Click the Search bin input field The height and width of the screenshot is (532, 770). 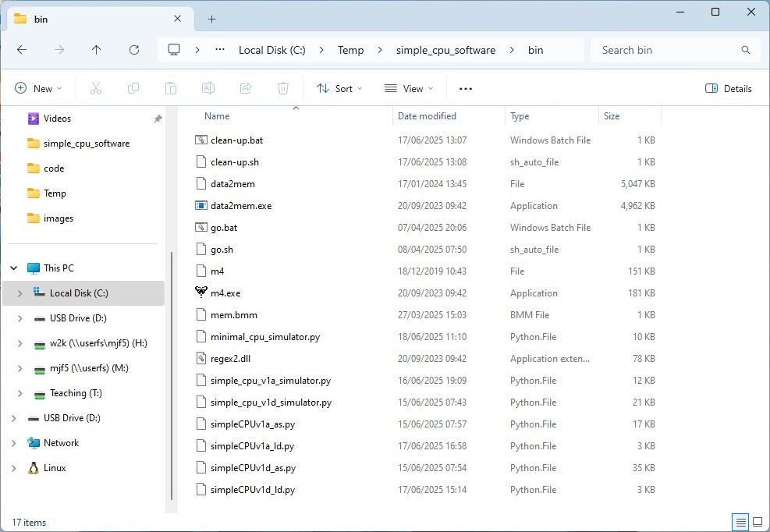(x=667, y=50)
